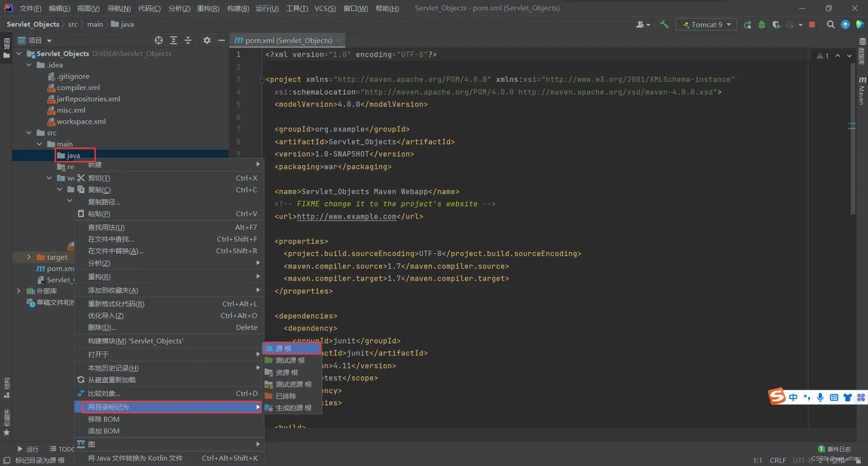Open the Maven side tool window
Screen dimensions: 868x466
pyautogui.click(x=862, y=91)
